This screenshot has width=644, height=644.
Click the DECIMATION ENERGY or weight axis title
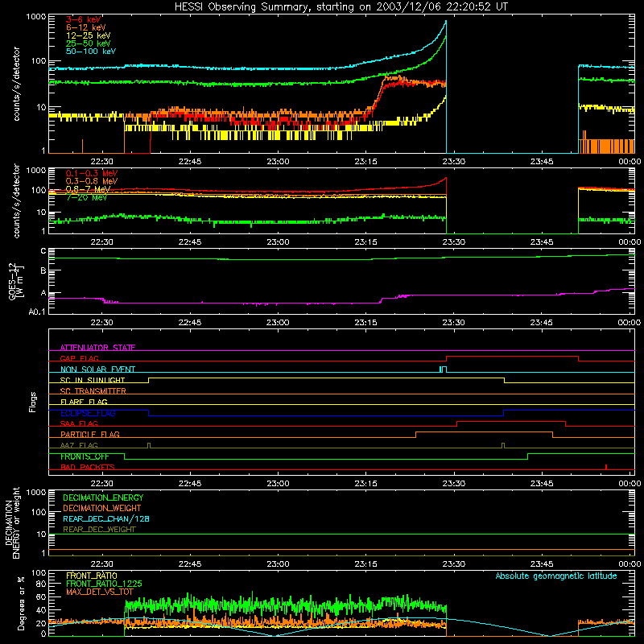point(12,522)
